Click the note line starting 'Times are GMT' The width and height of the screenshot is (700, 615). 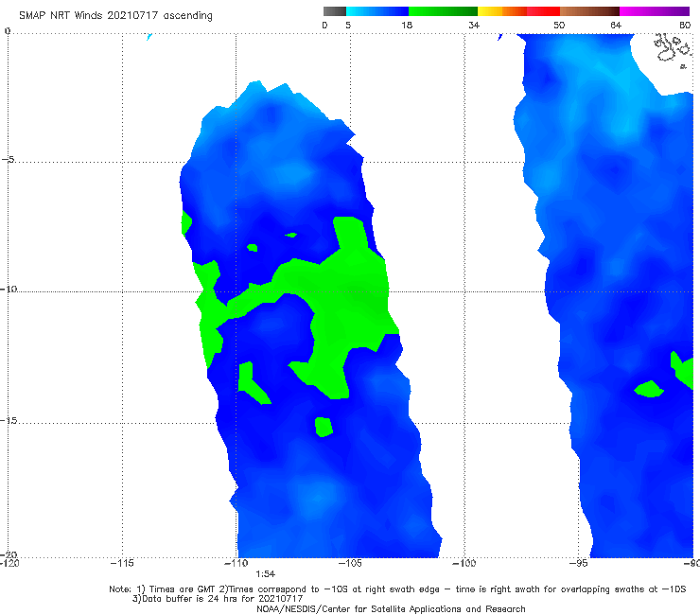397,589
